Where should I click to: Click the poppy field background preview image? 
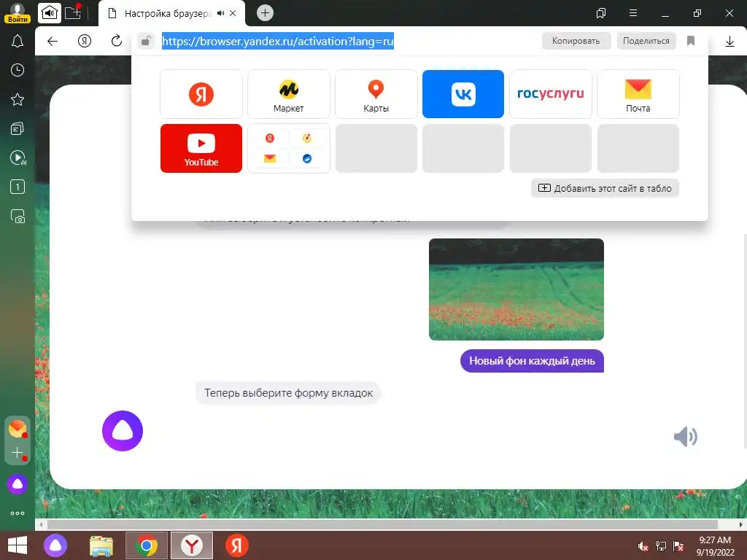point(516,289)
